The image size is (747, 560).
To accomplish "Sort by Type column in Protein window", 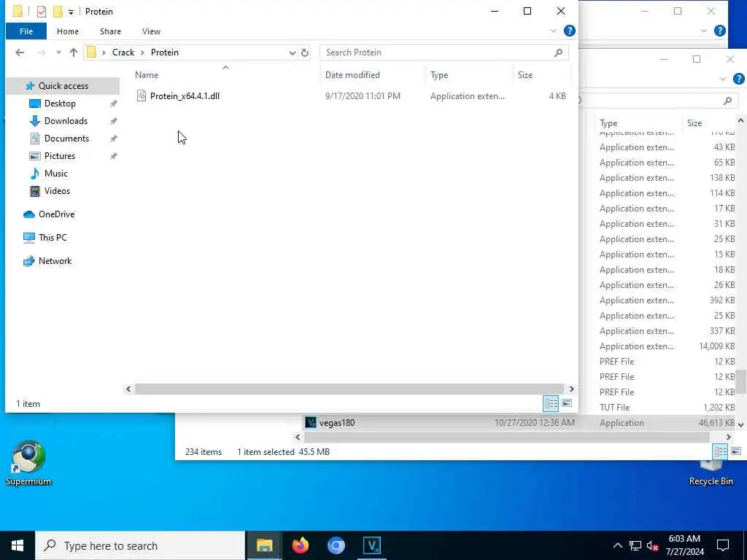I will [x=438, y=75].
